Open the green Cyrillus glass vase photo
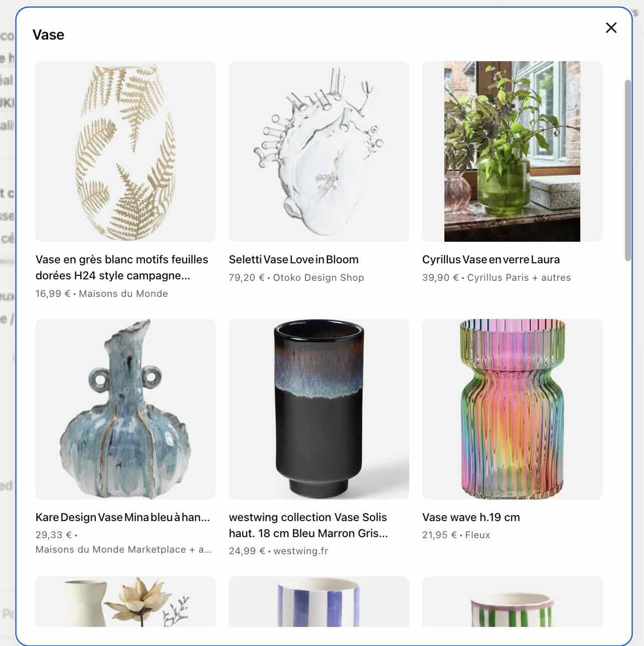This screenshot has height=646, width=644. coord(512,151)
